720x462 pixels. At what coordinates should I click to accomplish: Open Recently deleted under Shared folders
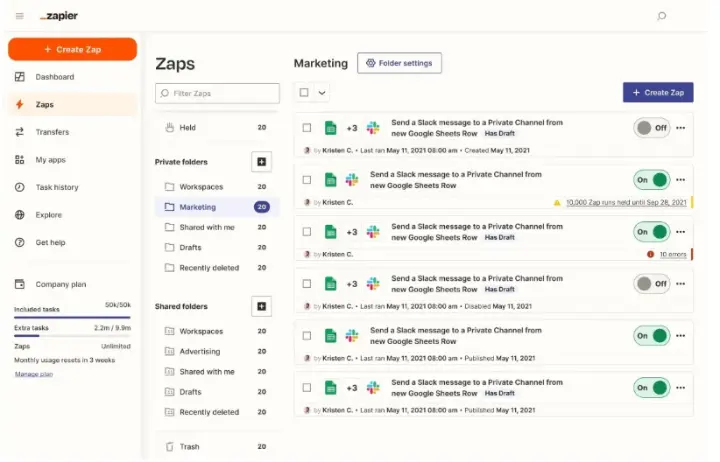pos(217,411)
